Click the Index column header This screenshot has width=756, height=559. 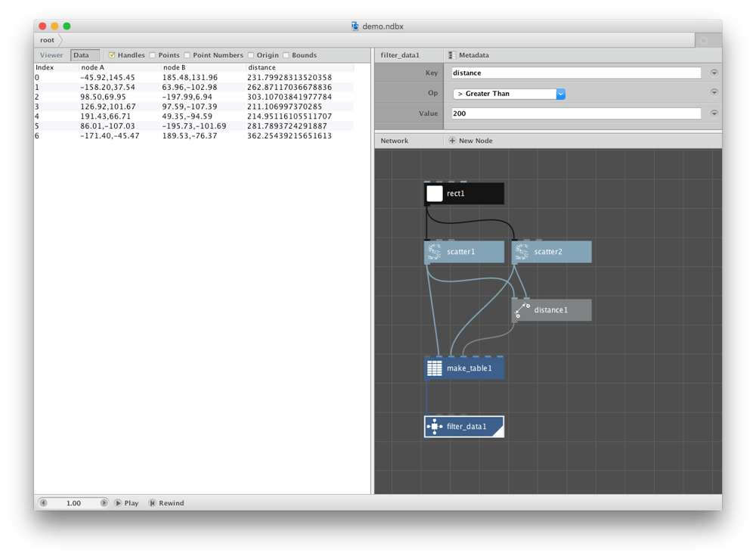(57, 67)
